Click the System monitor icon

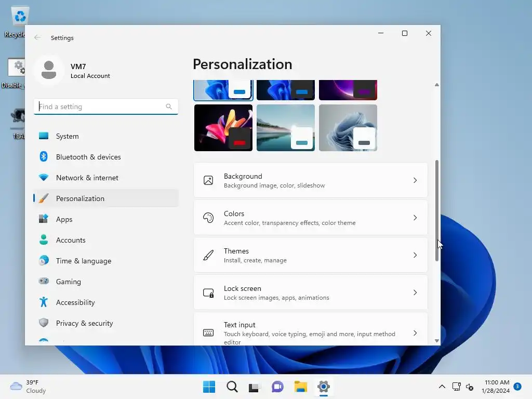click(44, 136)
